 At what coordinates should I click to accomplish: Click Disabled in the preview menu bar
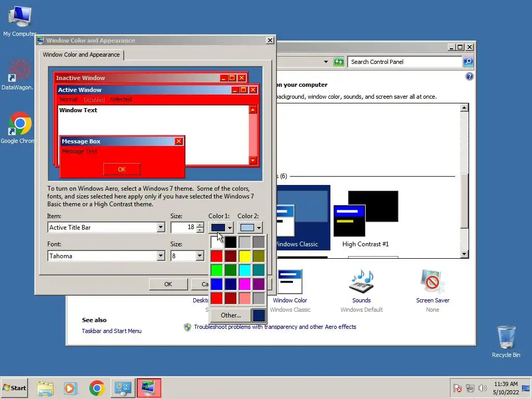tap(94, 99)
